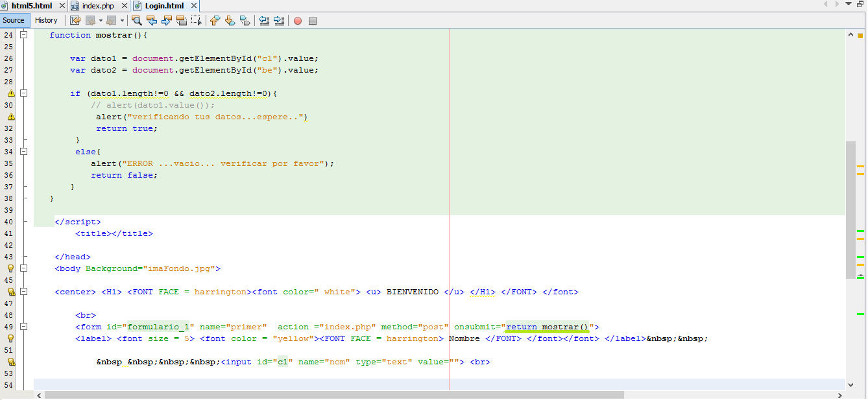Click the "imaFondo.jpg" attribute value
The height and width of the screenshot is (400, 868).
coord(178,268)
